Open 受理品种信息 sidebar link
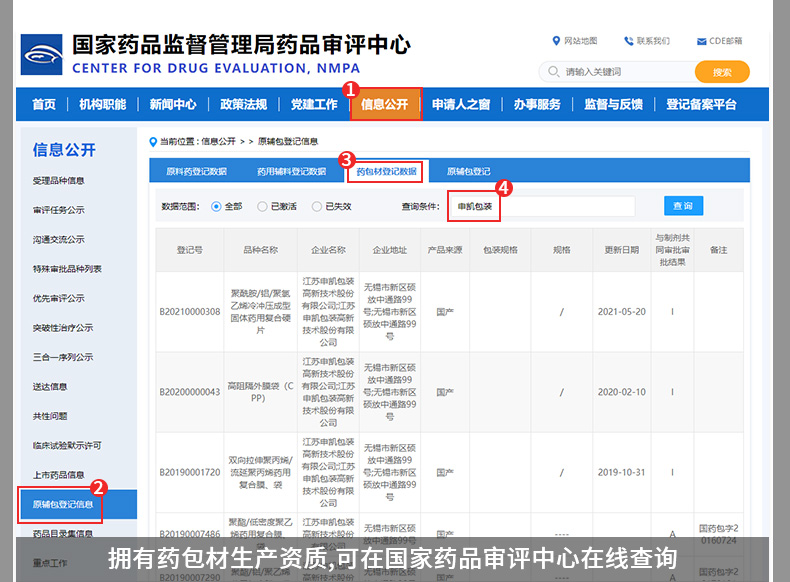This screenshot has height=582, width=790. click(x=59, y=181)
